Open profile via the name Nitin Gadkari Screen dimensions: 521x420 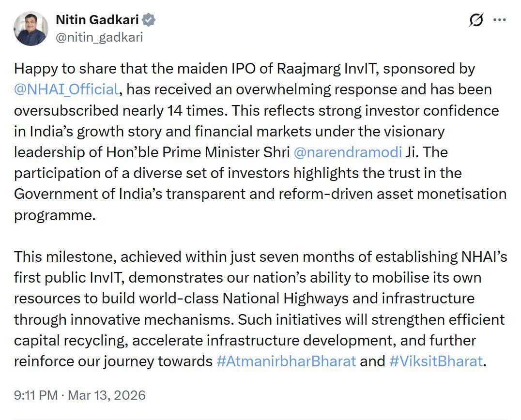pos(97,20)
